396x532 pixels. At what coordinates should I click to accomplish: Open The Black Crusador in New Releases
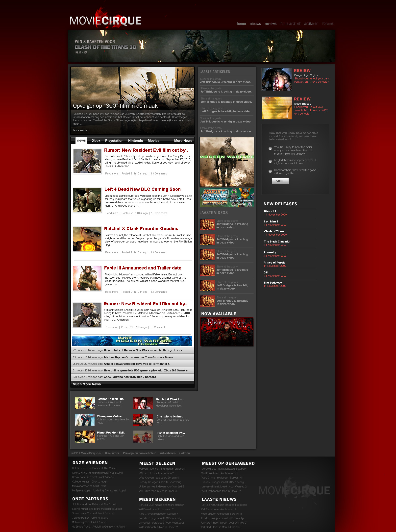[277, 242]
